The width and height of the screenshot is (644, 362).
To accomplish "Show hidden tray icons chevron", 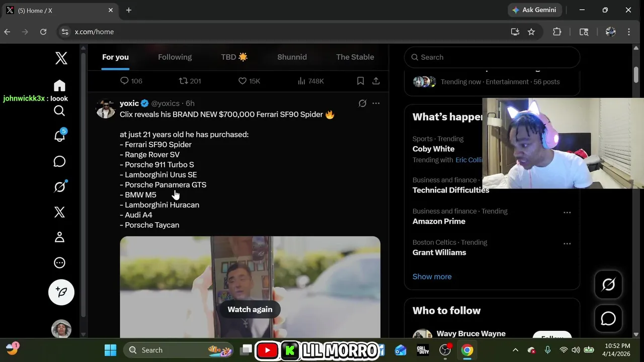I will (x=515, y=350).
